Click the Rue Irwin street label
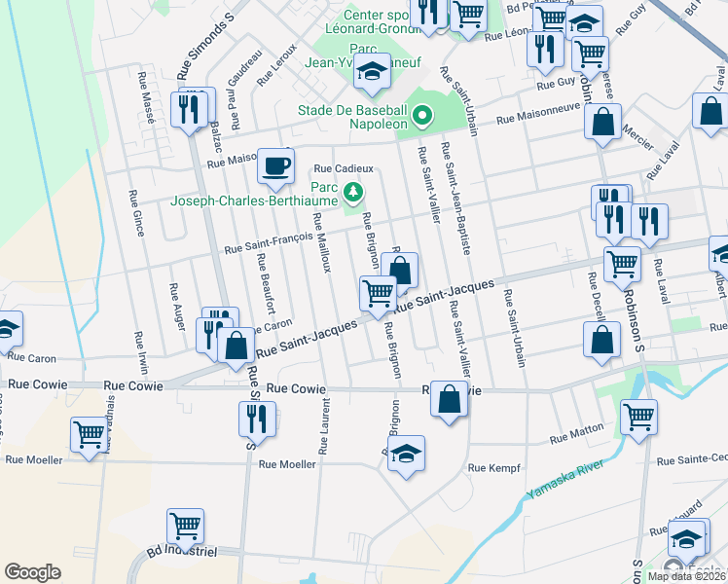The width and height of the screenshot is (728, 584). click(x=141, y=353)
